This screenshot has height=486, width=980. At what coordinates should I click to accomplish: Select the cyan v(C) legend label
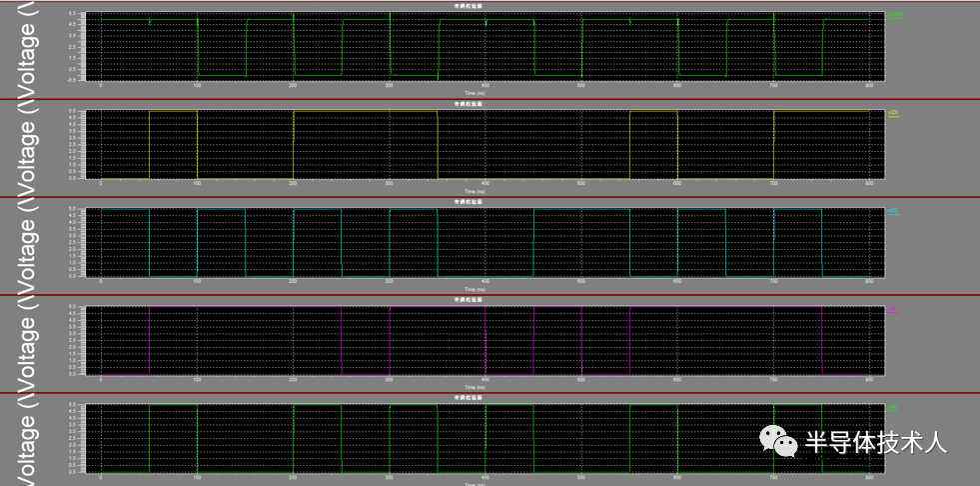click(x=894, y=210)
